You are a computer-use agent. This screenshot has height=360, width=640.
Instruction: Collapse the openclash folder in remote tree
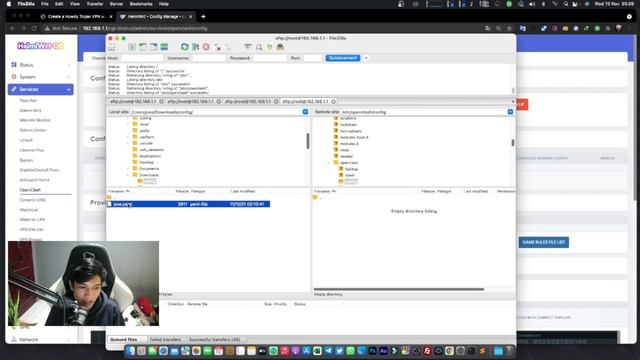pyautogui.click(x=329, y=162)
